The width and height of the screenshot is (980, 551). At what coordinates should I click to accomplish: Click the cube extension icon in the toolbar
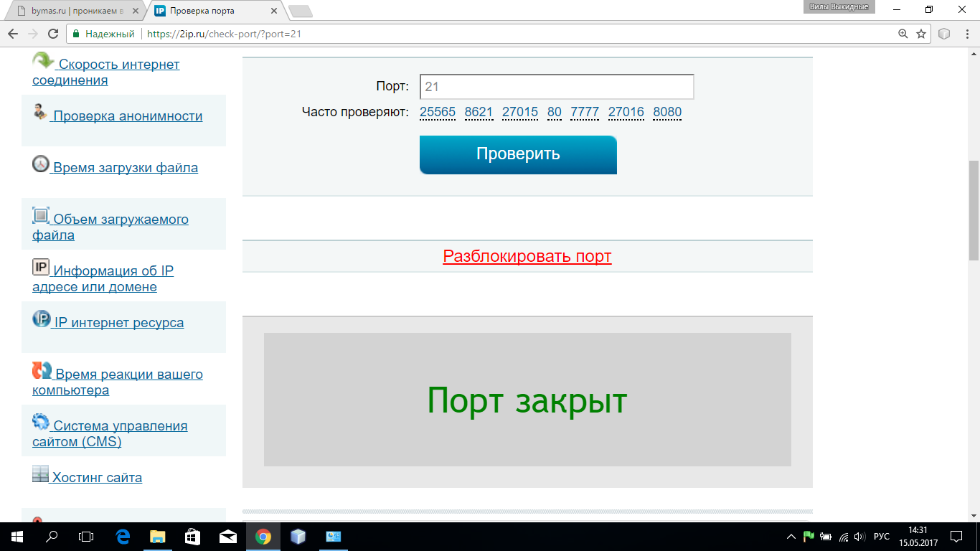point(945,34)
